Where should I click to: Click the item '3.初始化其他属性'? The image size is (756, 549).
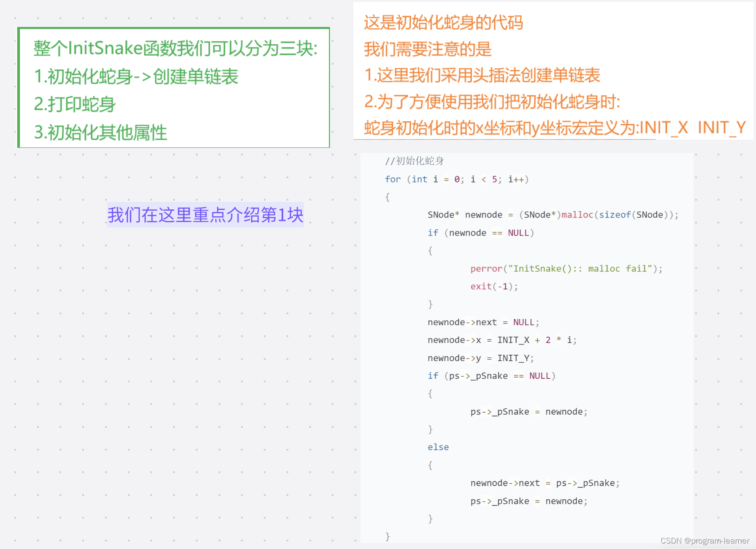click(100, 132)
